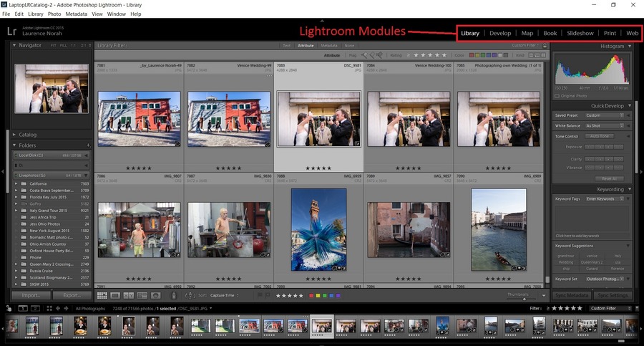
Task: Open the Print module
Action: pos(610,34)
